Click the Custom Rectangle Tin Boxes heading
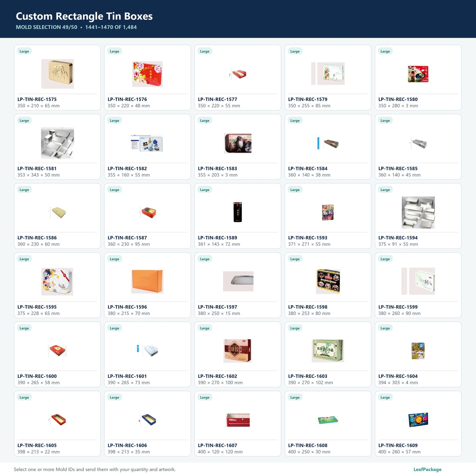476x476 pixels. tap(84, 16)
